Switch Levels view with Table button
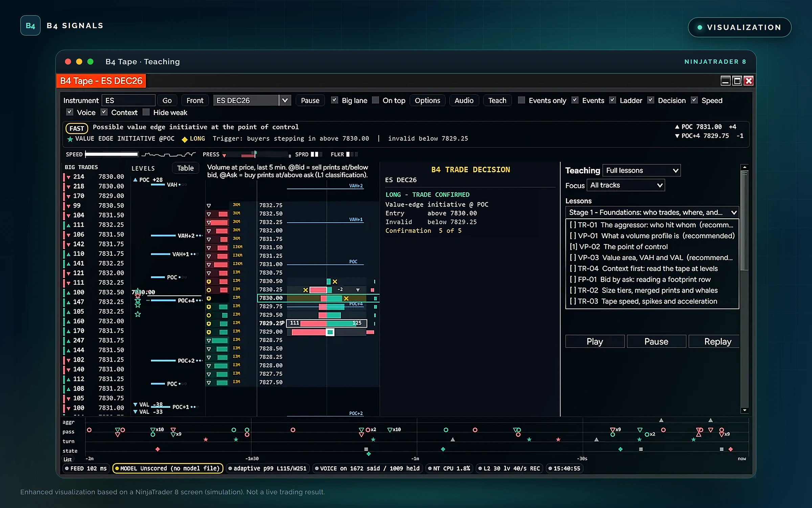This screenshot has width=812, height=508. pos(185,168)
